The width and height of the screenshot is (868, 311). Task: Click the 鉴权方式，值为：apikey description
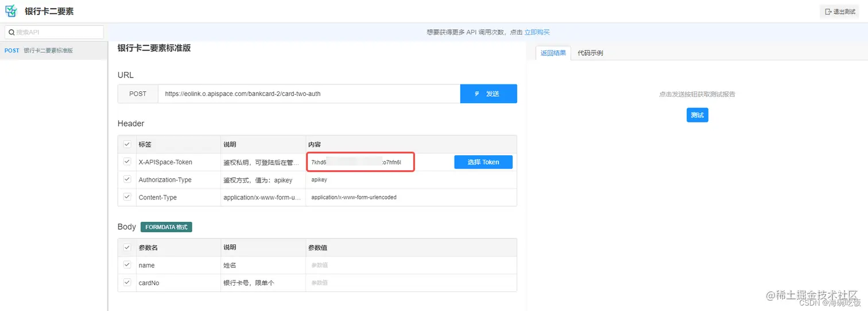(x=258, y=180)
